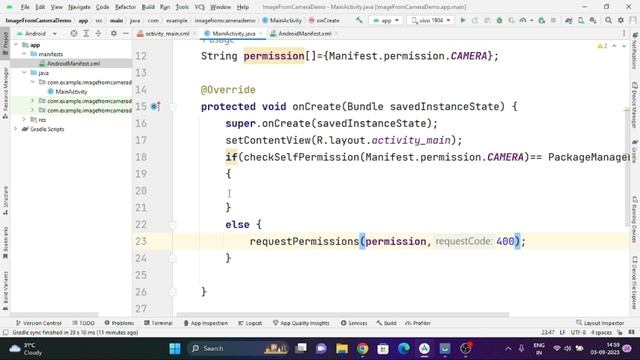Open the app run configuration dropdown

pyautogui.click(x=386, y=20)
